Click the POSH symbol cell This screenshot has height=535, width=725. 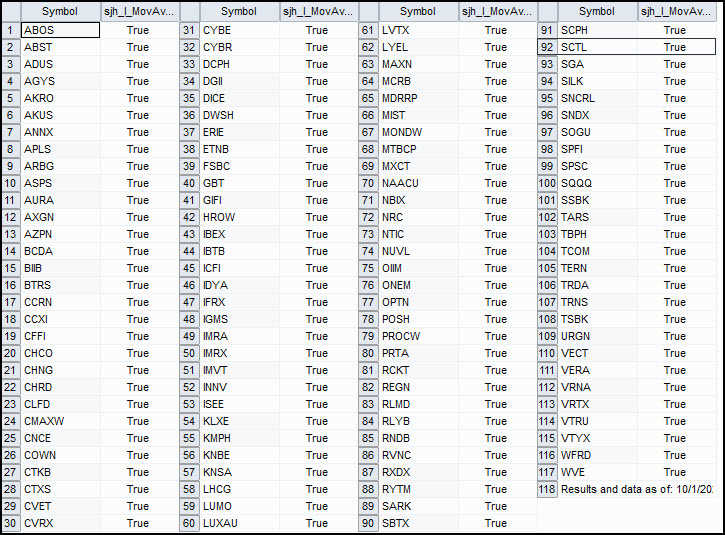(x=418, y=319)
